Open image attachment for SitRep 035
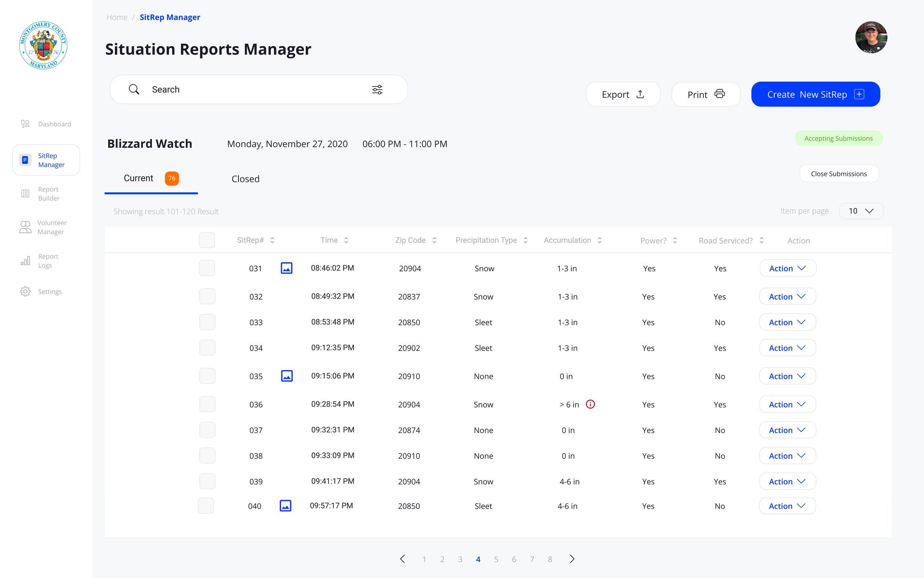This screenshot has height=578, width=924. (x=286, y=376)
